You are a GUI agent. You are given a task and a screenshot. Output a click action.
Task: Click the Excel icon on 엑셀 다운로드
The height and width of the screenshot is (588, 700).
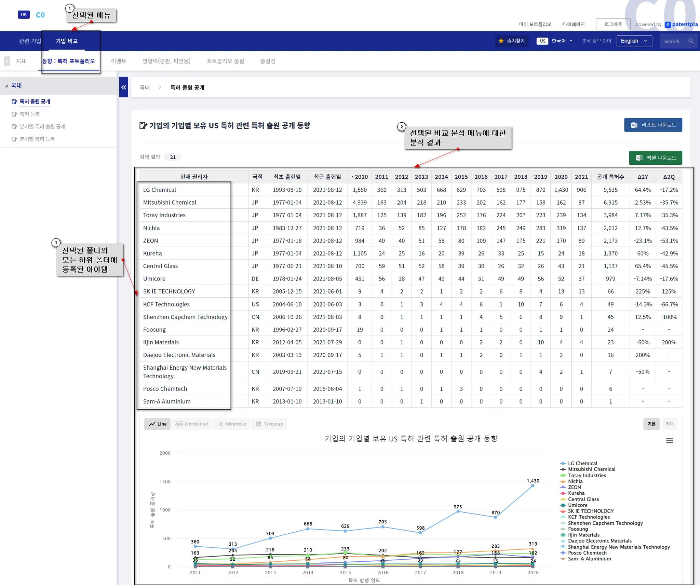[638, 158]
